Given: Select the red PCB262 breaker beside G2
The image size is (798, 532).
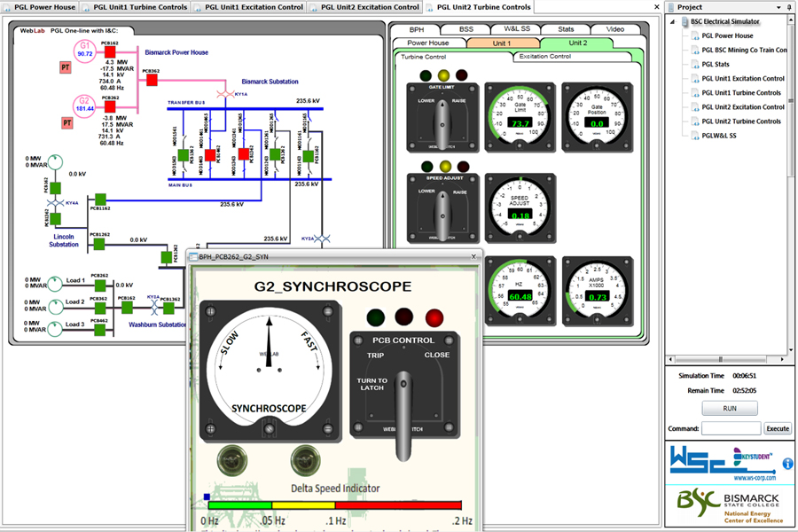Looking at the screenshot, I should (x=110, y=106).
